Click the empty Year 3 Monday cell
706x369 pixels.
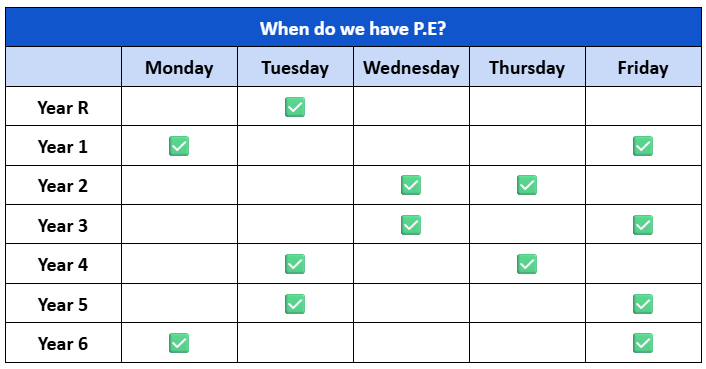(179, 225)
